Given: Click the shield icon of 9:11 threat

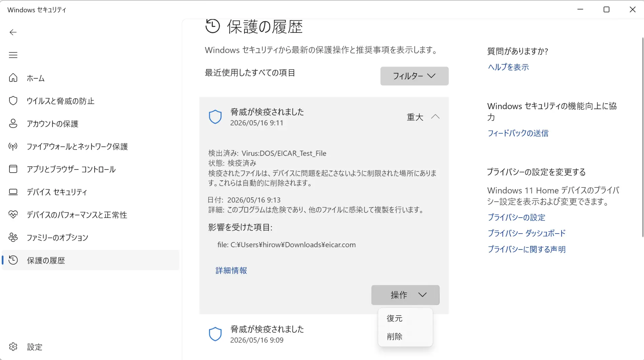Looking at the screenshot, I should tap(215, 117).
